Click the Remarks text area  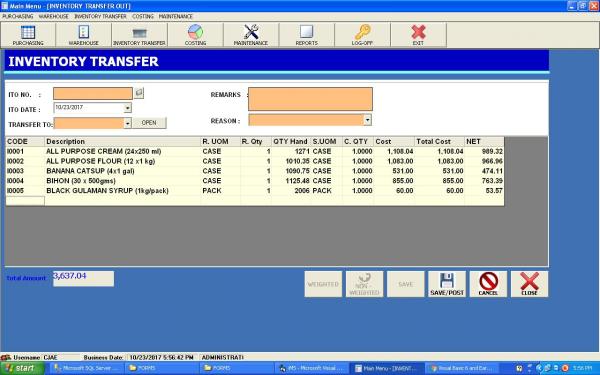[310, 99]
